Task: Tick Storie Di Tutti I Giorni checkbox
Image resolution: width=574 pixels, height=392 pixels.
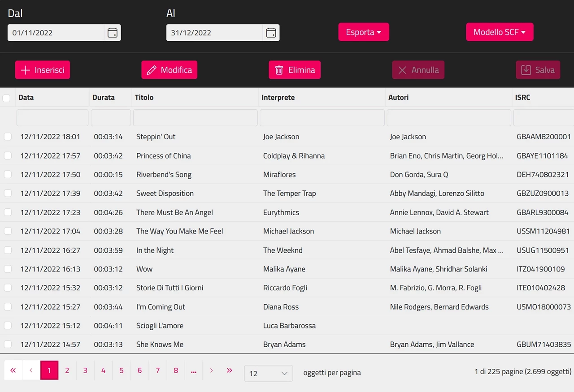Action: (x=8, y=288)
